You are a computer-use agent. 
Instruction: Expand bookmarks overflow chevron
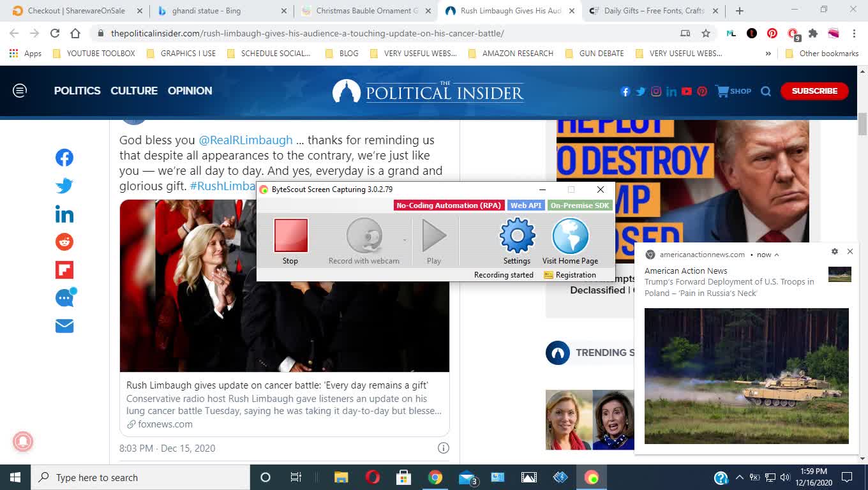pos(768,54)
